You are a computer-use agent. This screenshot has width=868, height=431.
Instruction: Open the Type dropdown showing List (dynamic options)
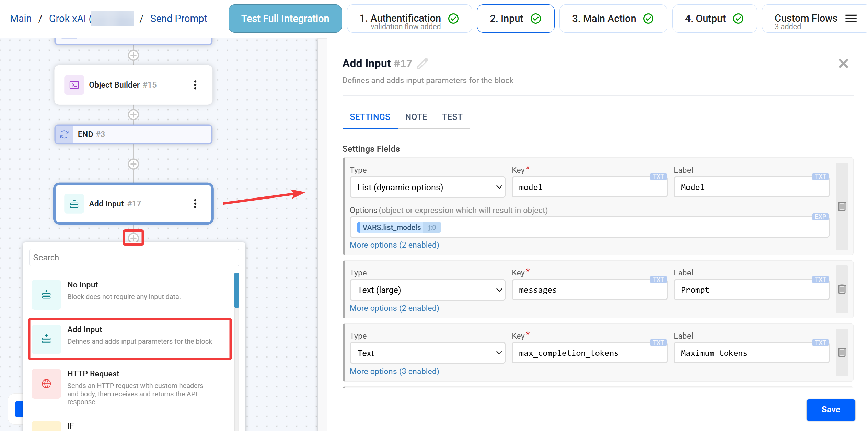click(x=427, y=187)
